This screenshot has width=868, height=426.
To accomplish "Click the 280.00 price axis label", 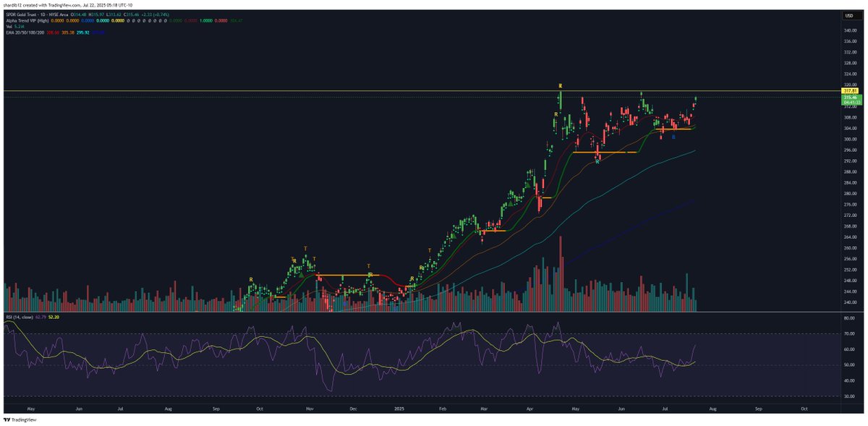I will point(851,193).
